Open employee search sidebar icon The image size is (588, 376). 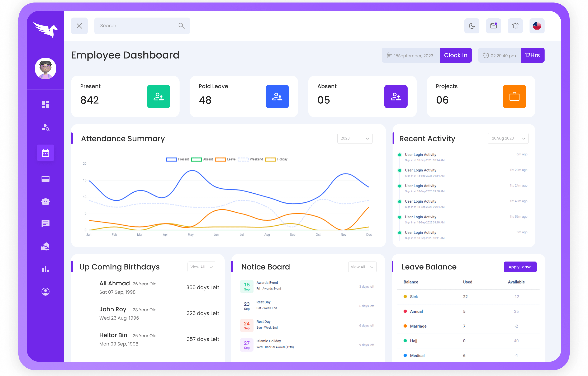point(46,128)
